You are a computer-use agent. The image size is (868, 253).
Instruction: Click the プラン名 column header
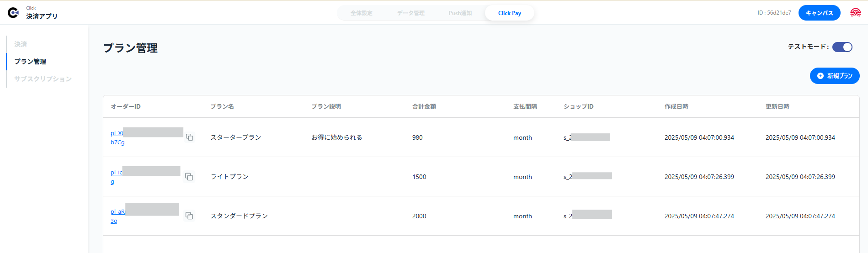click(x=222, y=106)
